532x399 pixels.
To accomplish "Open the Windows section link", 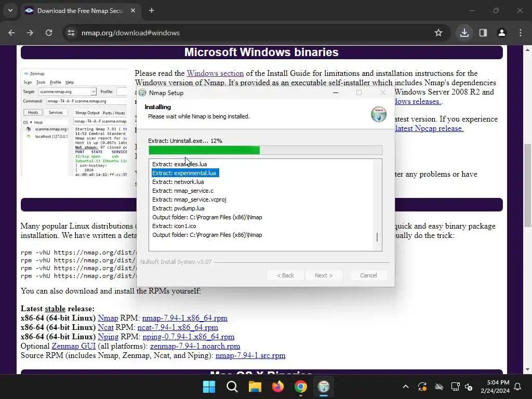I will (215, 73).
